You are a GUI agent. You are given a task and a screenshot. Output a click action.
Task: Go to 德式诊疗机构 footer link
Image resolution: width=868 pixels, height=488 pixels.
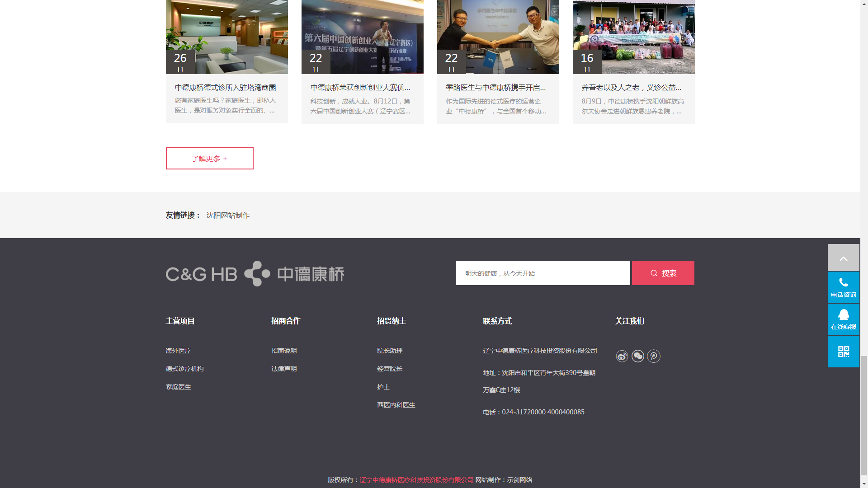click(185, 369)
